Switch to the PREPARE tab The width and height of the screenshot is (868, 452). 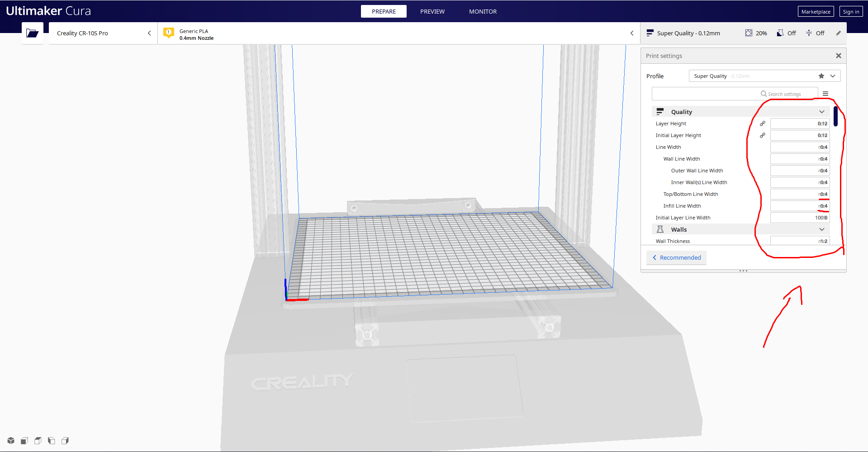[384, 11]
